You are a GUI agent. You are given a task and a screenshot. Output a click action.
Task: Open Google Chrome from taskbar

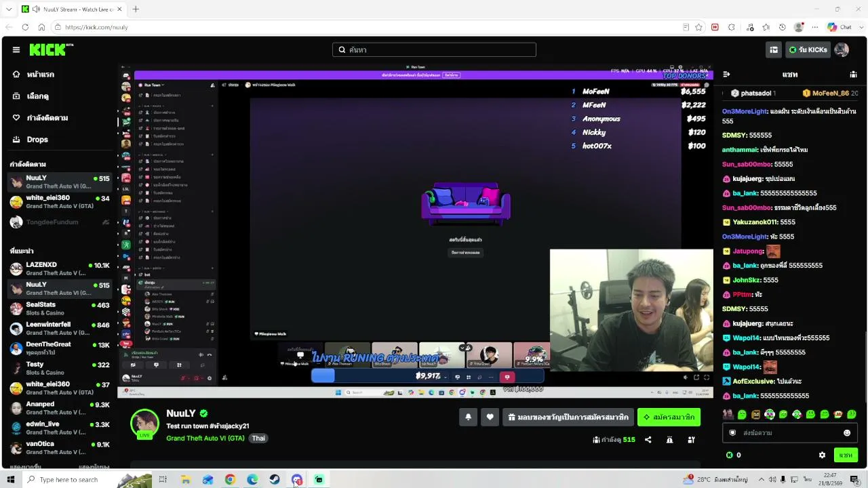pos(230,479)
